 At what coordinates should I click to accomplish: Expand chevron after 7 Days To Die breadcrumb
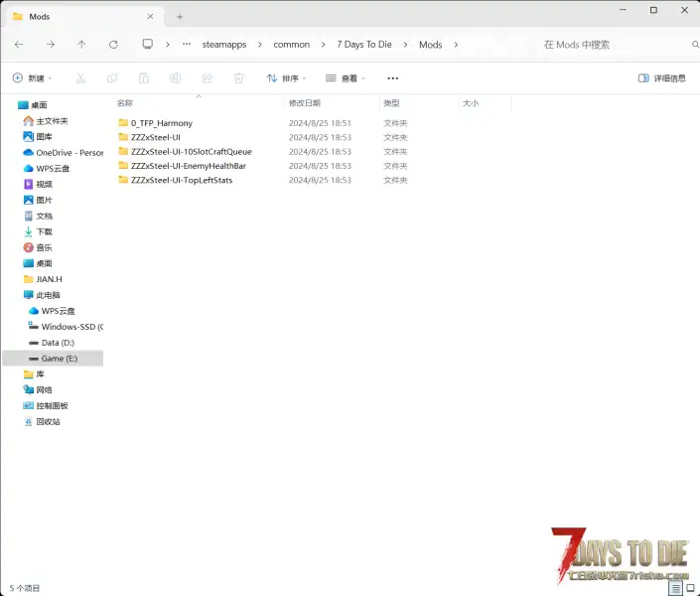(x=405, y=45)
